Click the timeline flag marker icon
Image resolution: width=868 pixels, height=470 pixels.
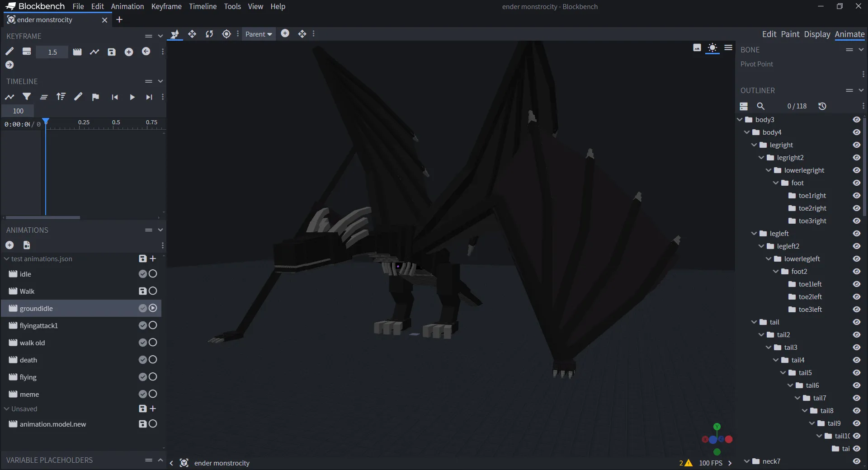coord(95,97)
